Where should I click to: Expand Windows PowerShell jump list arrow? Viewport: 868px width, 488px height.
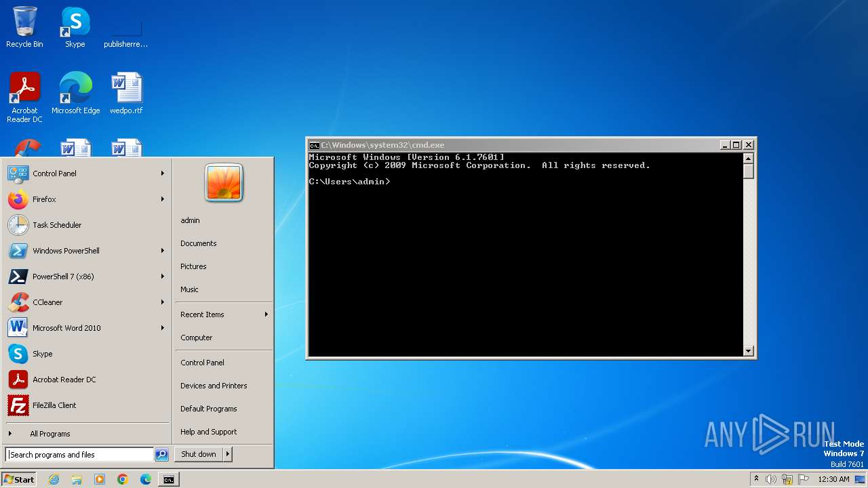click(x=163, y=251)
